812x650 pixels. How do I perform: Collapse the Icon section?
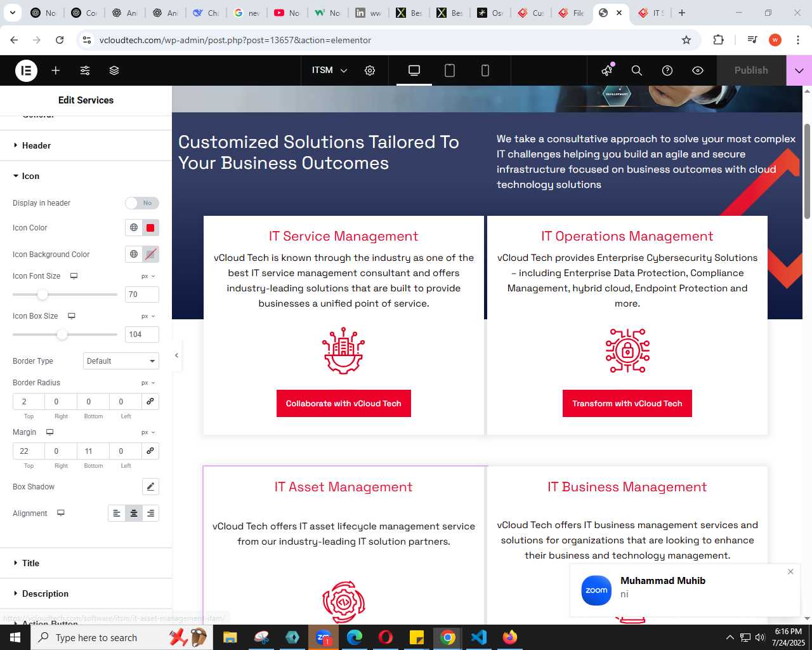point(86,176)
